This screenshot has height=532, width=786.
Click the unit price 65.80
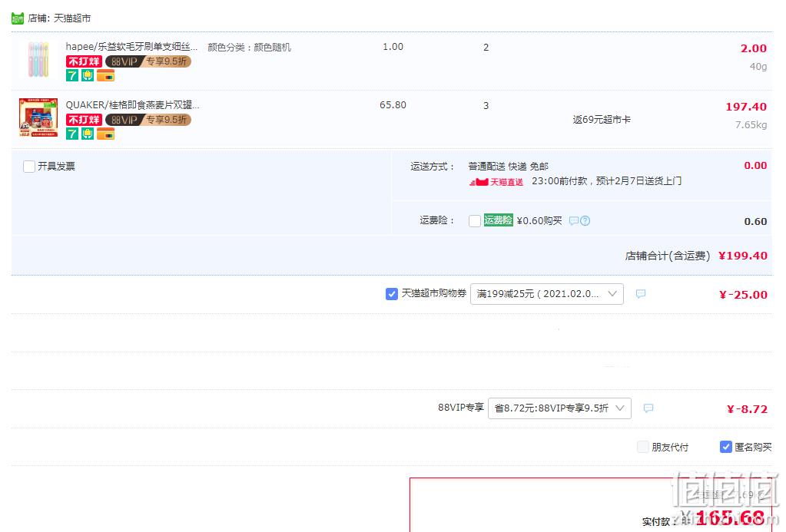click(393, 104)
